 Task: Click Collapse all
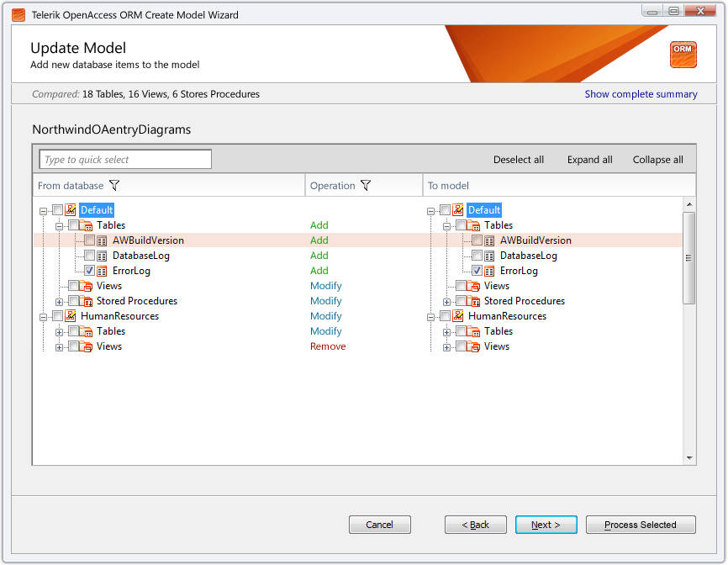point(658,160)
